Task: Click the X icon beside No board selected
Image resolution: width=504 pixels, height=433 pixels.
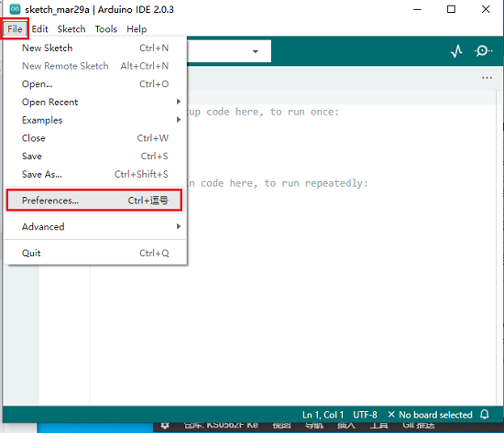Action: pyautogui.click(x=391, y=415)
